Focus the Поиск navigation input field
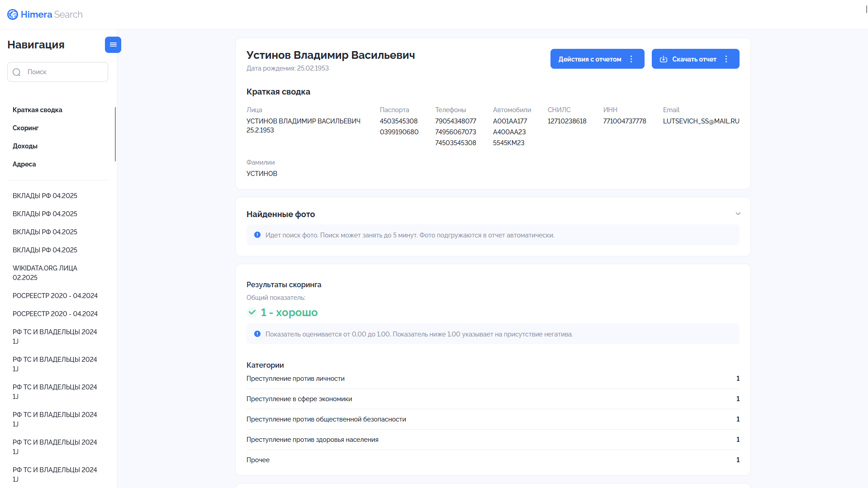868x488 pixels. (57, 72)
